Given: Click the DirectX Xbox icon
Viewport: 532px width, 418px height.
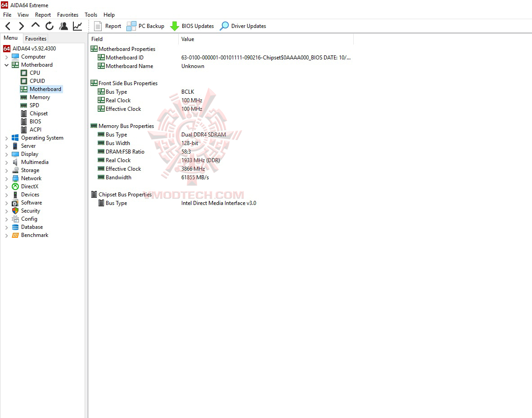Looking at the screenshot, I should click(x=15, y=186).
